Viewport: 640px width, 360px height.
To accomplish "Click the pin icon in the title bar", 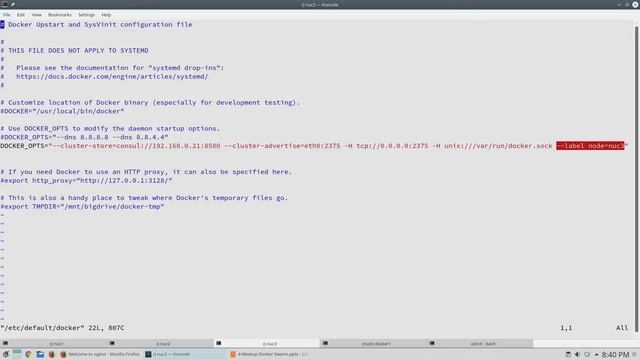I will point(13,4).
